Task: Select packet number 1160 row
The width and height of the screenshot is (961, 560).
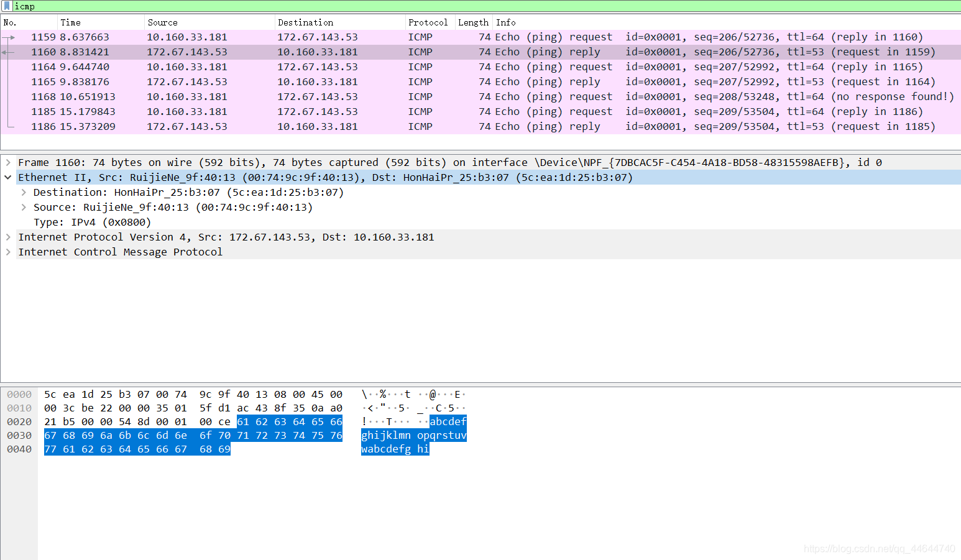Action: [480, 52]
